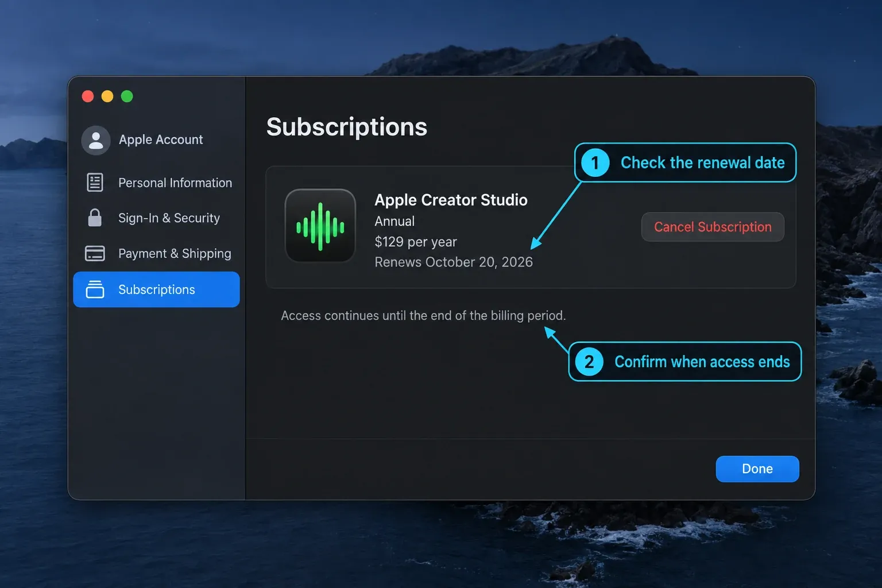This screenshot has height=588, width=882.
Task: Click the Apple Creator Studio title text
Action: pos(451,200)
